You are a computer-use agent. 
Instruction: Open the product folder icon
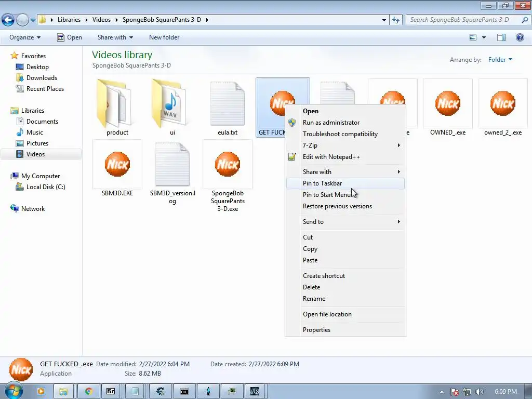(114, 103)
